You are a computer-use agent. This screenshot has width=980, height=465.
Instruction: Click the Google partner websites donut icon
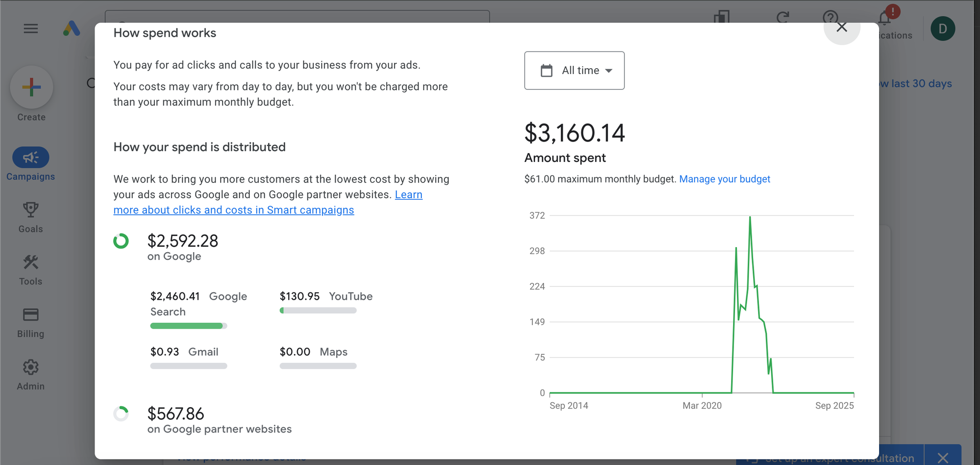coord(121,413)
